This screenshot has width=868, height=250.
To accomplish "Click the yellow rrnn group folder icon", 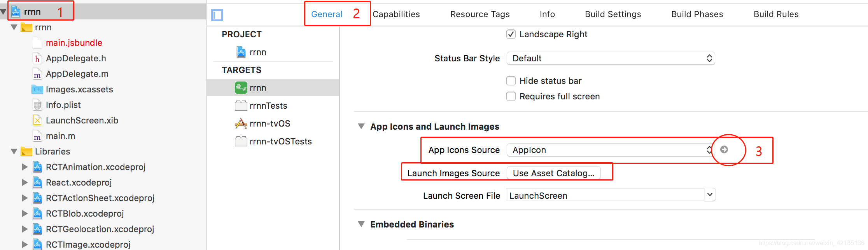I will 26,27.
